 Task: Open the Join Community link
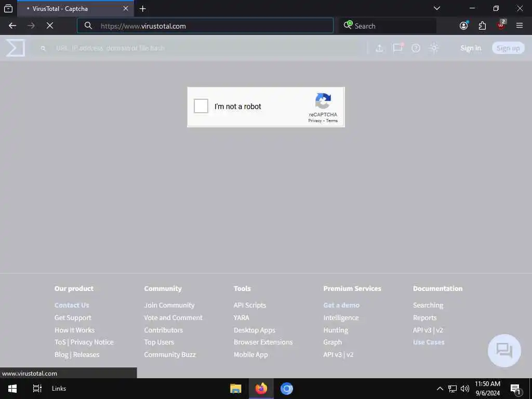[x=169, y=305]
